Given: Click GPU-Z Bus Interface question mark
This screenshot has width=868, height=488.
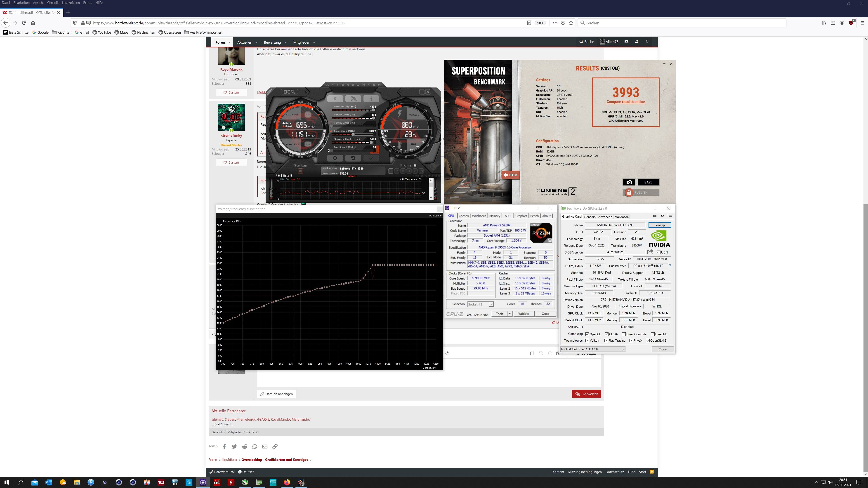Looking at the screenshot, I should pos(670,266).
